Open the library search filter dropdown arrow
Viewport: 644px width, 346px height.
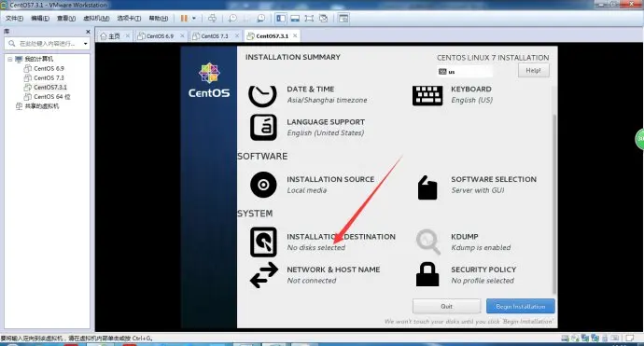(86, 44)
